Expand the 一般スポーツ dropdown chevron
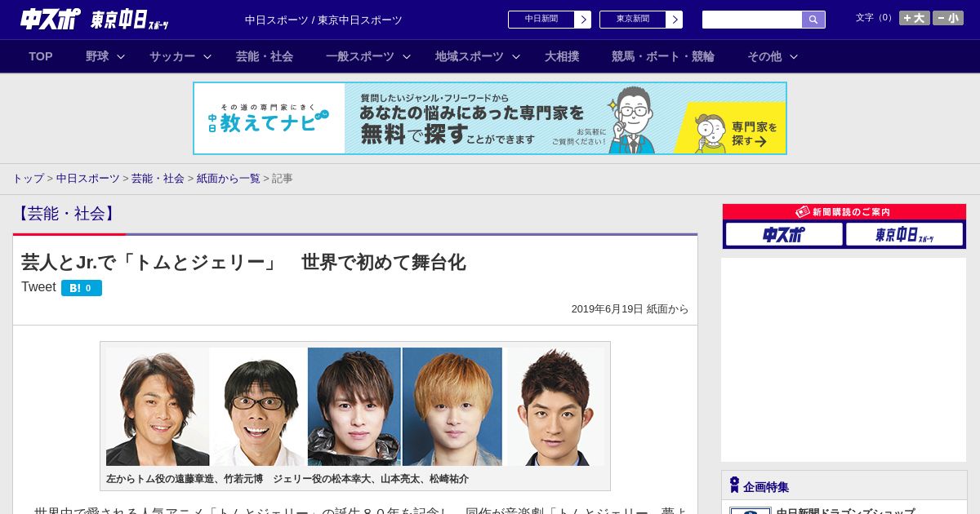This screenshot has height=514, width=980. [407, 56]
